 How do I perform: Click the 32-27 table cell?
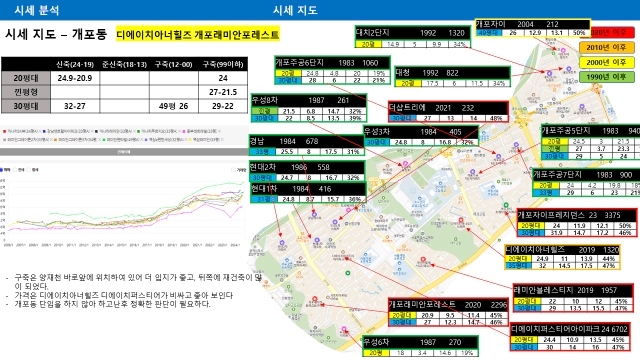(75, 106)
